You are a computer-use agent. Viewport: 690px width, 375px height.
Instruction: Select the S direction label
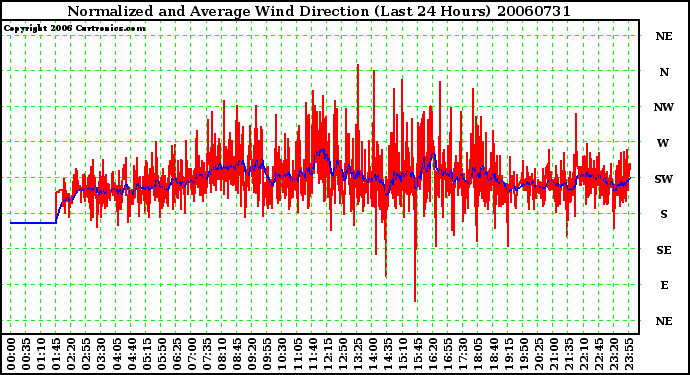(x=664, y=214)
